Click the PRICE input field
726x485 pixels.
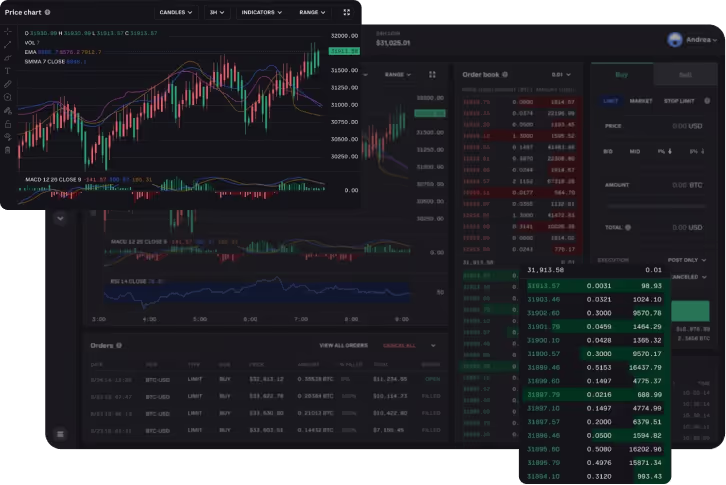tap(655, 126)
